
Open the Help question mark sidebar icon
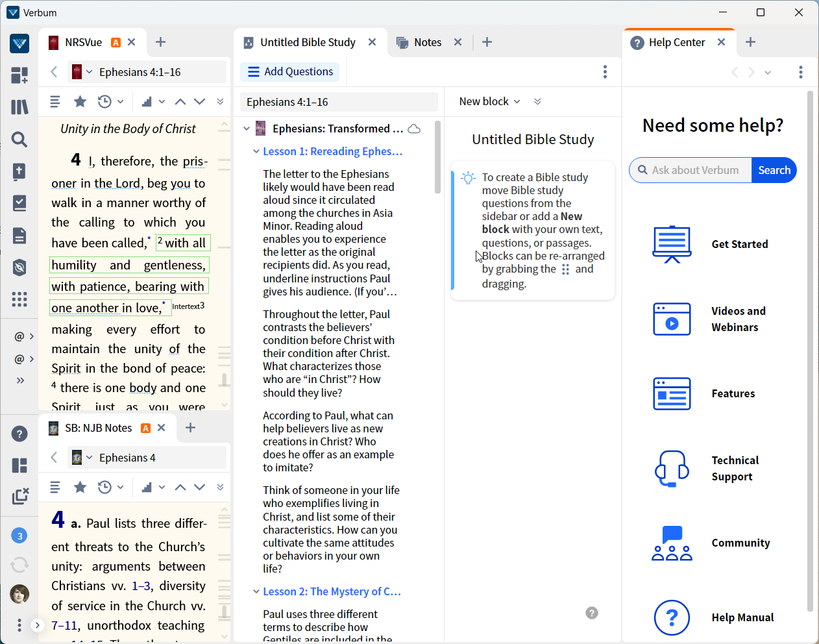19,434
